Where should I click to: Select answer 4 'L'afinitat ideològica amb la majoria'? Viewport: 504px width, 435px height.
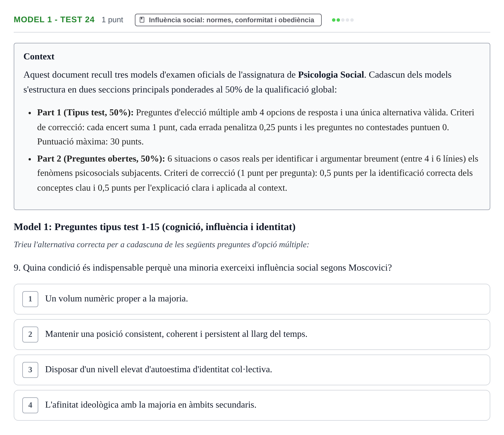click(252, 405)
